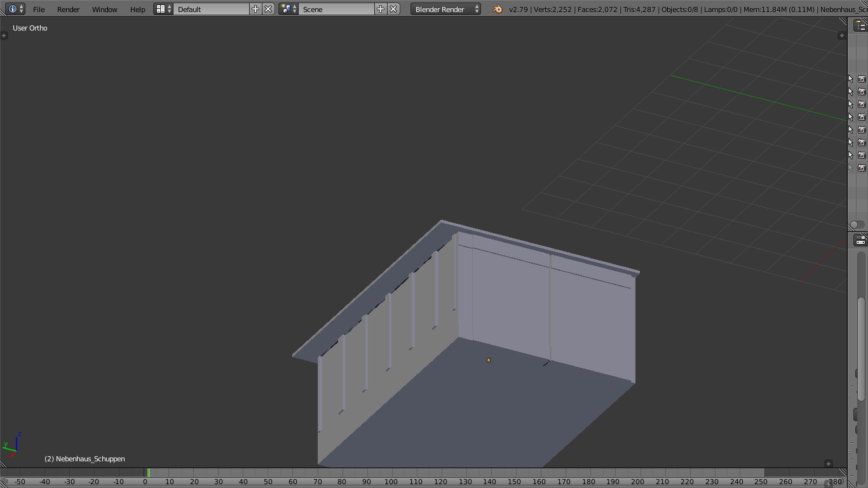This screenshot has width=868, height=488.
Task: Open the Window menu
Action: [x=105, y=10]
